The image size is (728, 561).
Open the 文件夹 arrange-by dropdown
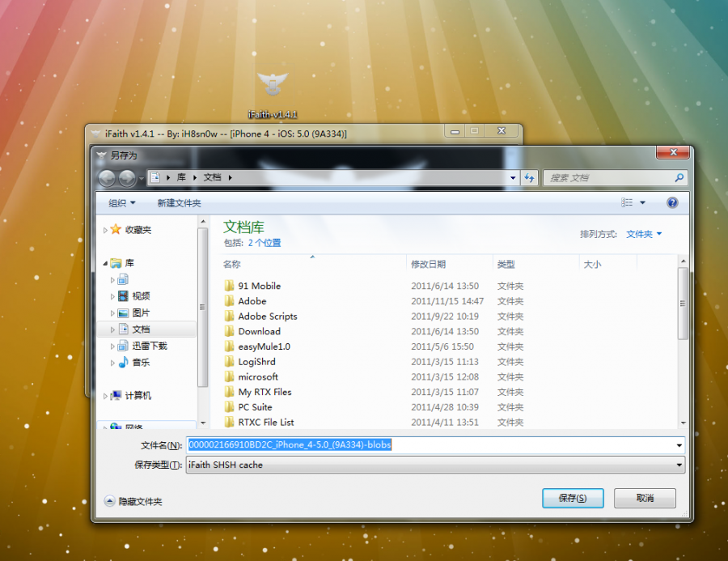tap(644, 234)
